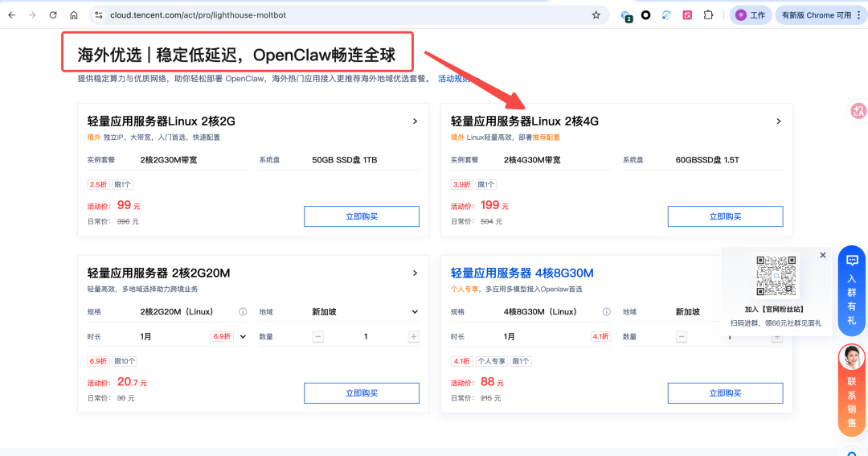The image size is (868, 456).
Task: Buy the 2核2G20M server at 20.7元
Action: click(x=362, y=393)
